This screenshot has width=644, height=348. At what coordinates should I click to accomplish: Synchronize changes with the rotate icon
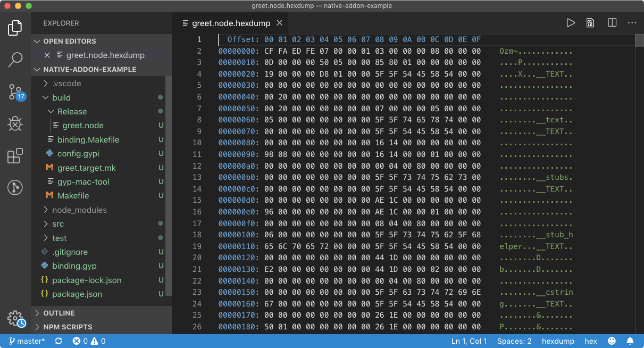[57, 341]
